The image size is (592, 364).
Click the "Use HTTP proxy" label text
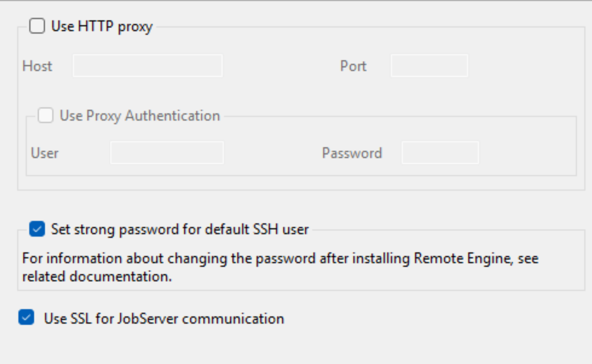click(x=102, y=27)
